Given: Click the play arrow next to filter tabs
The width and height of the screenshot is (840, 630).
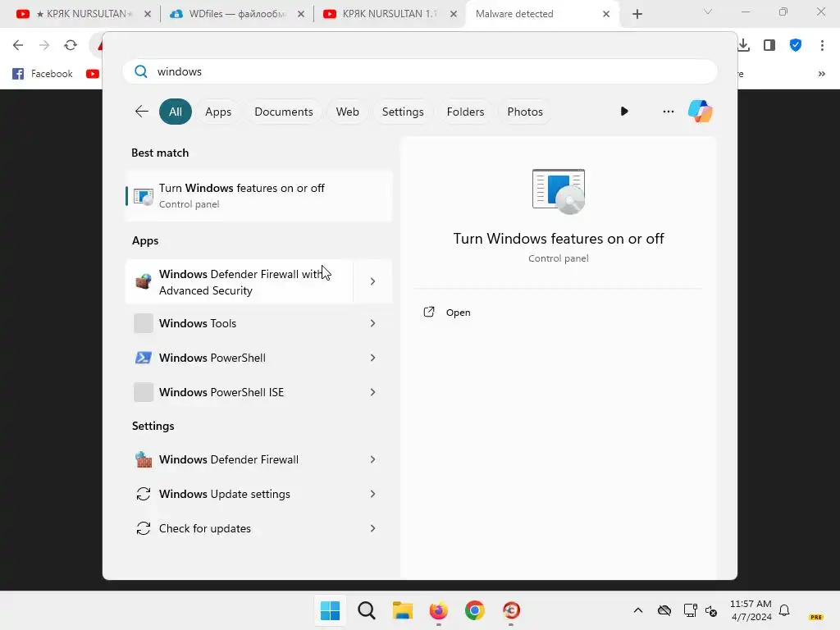Looking at the screenshot, I should [x=624, y=112].
